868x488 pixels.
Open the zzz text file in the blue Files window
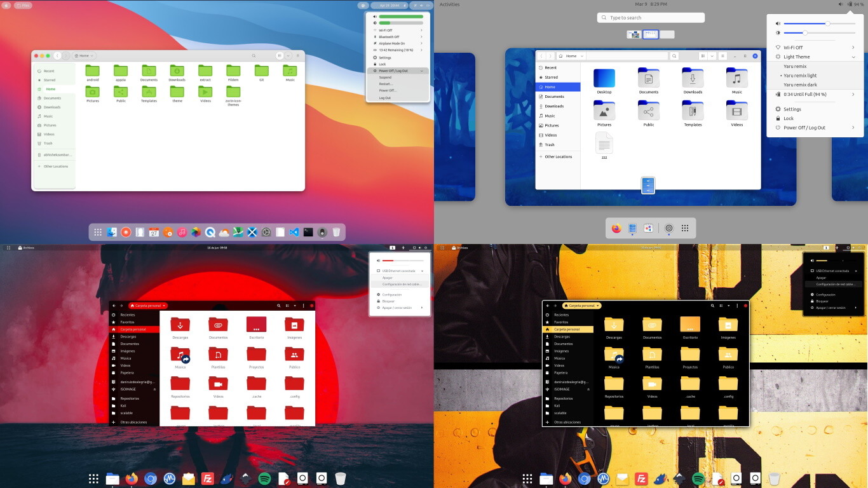pyautogui.click(x=604, y=146)
